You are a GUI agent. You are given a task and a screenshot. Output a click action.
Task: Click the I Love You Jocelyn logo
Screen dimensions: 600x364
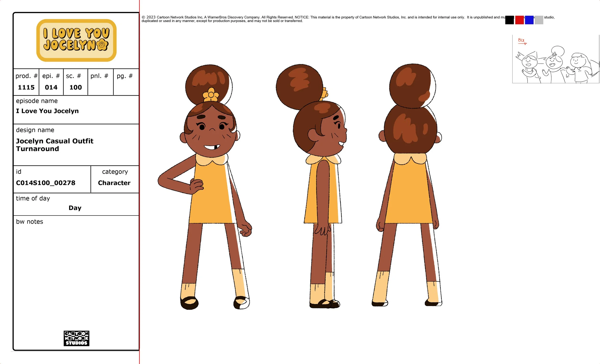click(x=77, y=40)
